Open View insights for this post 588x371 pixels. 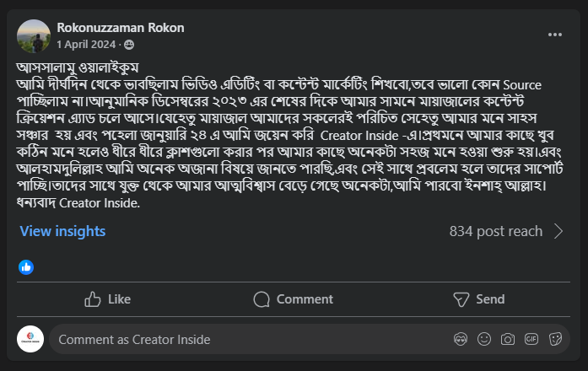pyautogui.click(x=62, y=231)
